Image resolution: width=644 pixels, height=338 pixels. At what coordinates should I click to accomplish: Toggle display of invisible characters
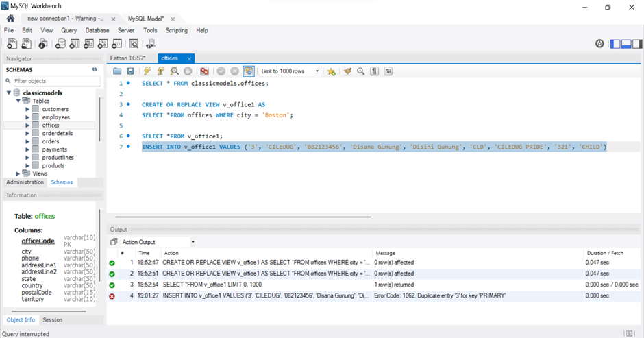point(374,71)
